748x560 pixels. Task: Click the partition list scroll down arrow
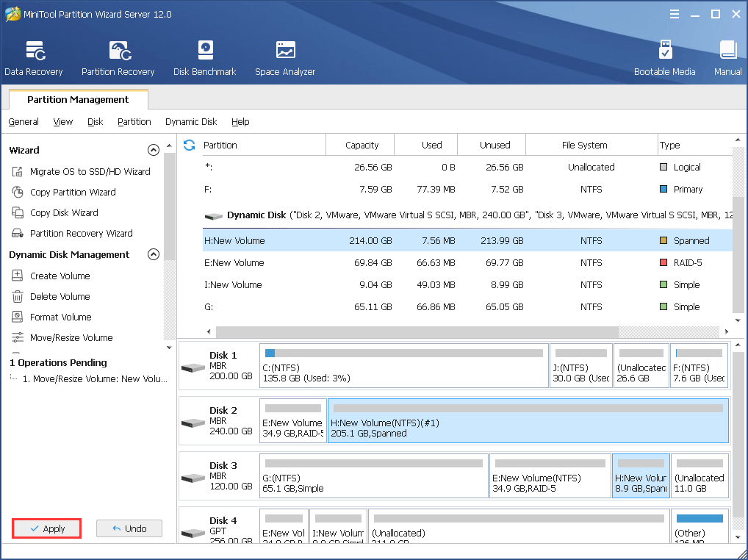(x=738, y=320)
